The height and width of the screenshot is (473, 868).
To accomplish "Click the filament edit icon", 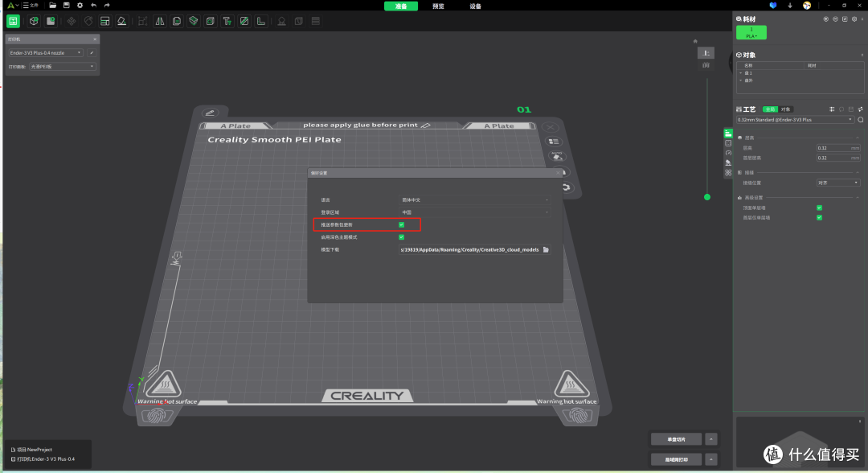I will point(845,19).
